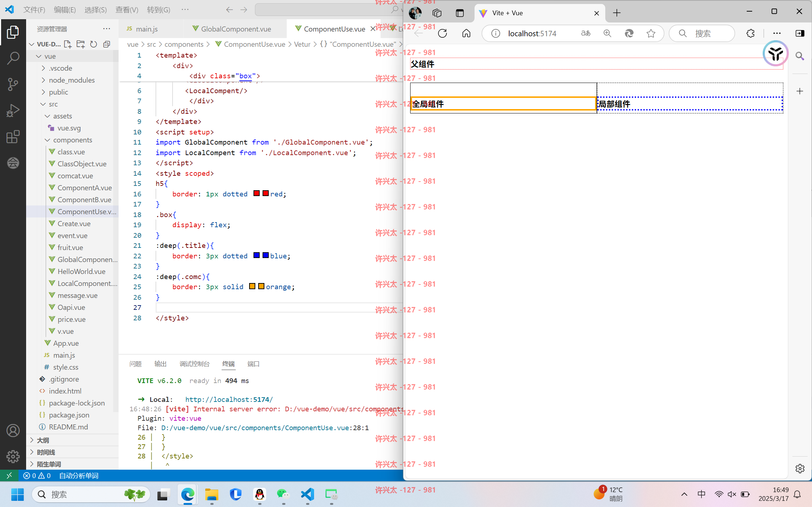Add this page to favorites

click(651, 33)
